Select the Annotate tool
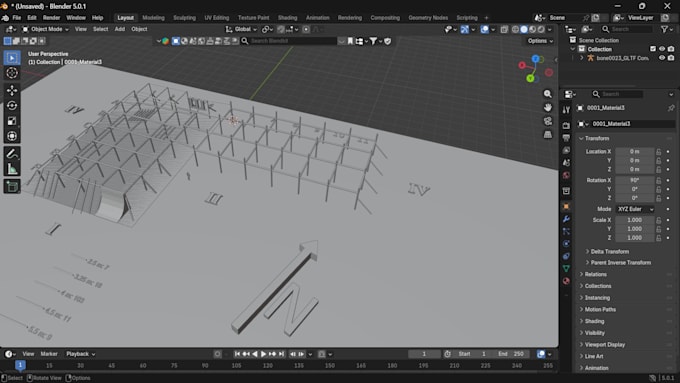This screenshot has width=680, height=383. pyautogui.click(x=12, y=154)
